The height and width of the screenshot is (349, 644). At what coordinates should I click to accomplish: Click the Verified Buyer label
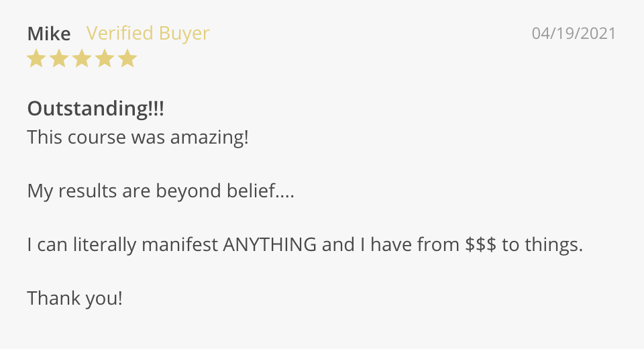pos(148,33)
